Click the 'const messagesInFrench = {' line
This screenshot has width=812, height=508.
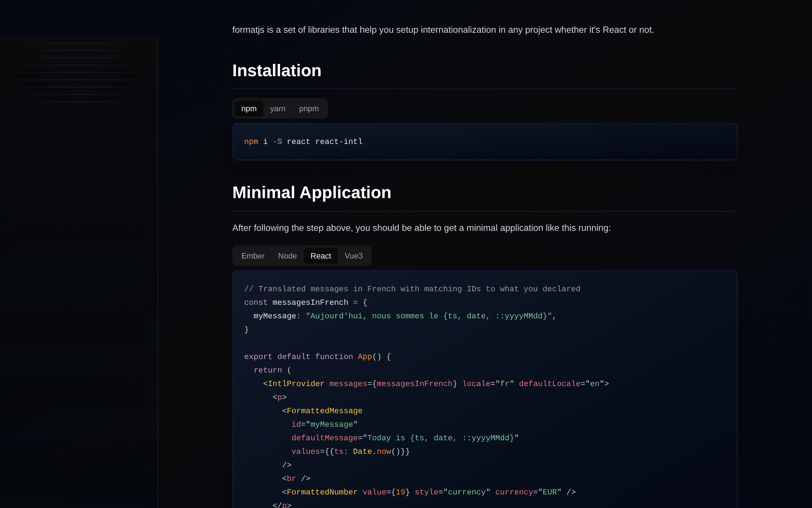pyautogui.click(x=306, y=302)
